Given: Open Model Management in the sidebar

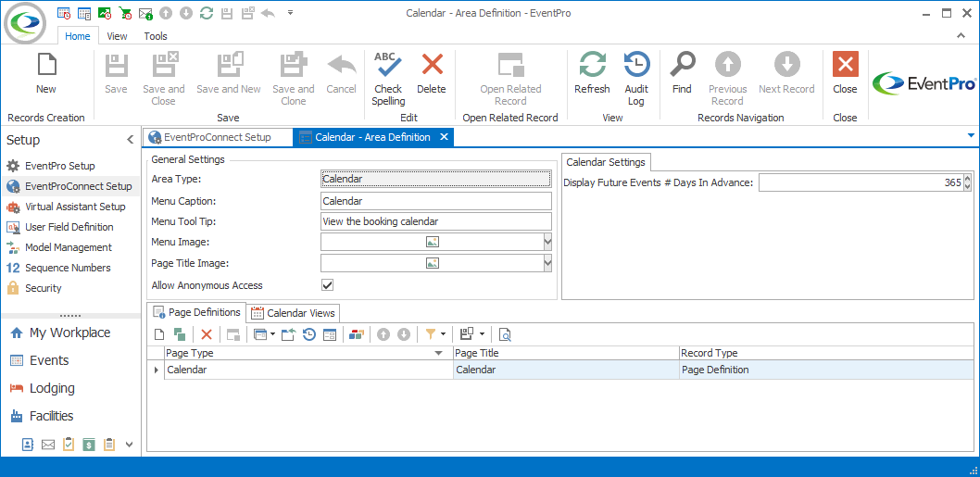Looking at the screenshot, I should pos(69,247).
